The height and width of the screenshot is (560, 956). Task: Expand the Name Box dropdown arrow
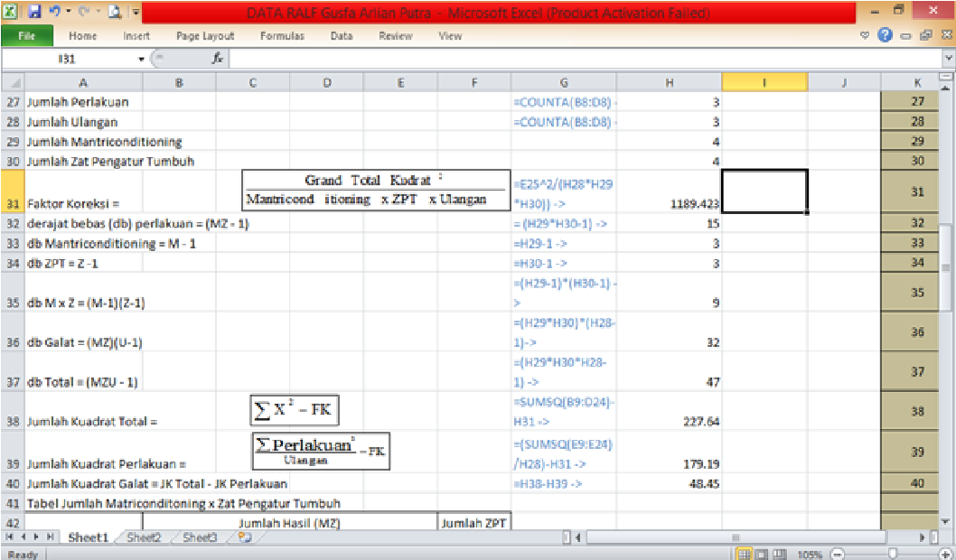pyautogui.click(x=142, y=59)
